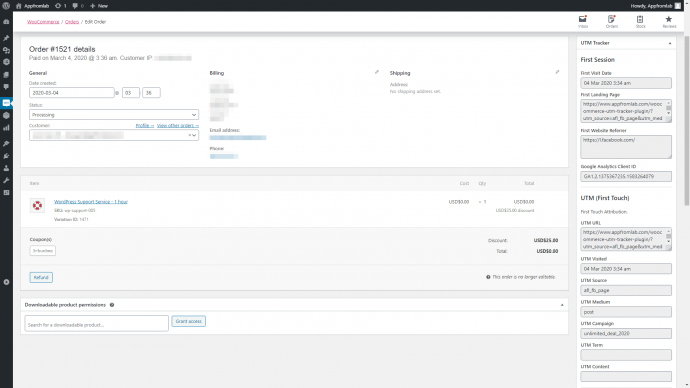The height and width of the screenshot is (388, 690).
Task: Open the Reviews activity panel
Action: point(669,21)
